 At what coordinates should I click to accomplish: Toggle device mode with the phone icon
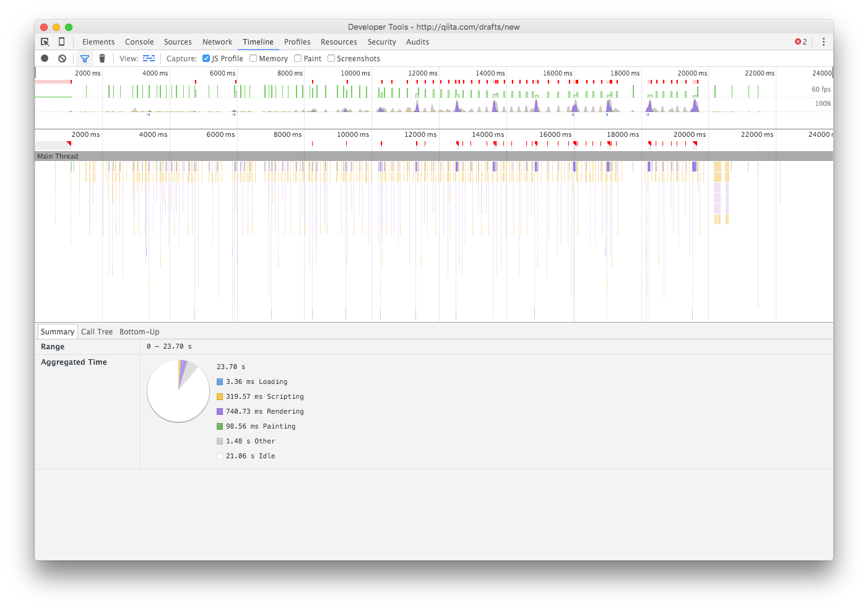click(61, 41)
